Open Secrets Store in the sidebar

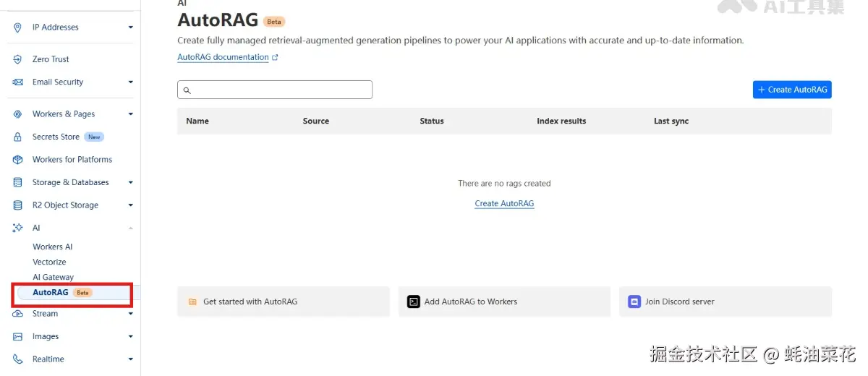tap(56, 137)
